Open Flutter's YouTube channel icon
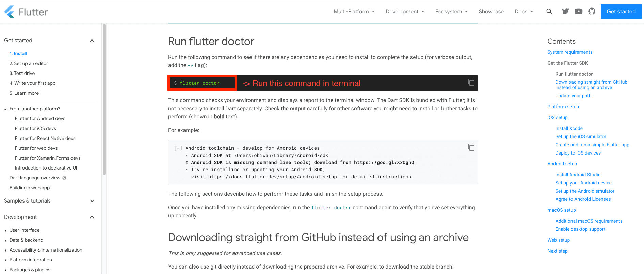Viewport: 644px width, 274px height. (x=578, y=12)
